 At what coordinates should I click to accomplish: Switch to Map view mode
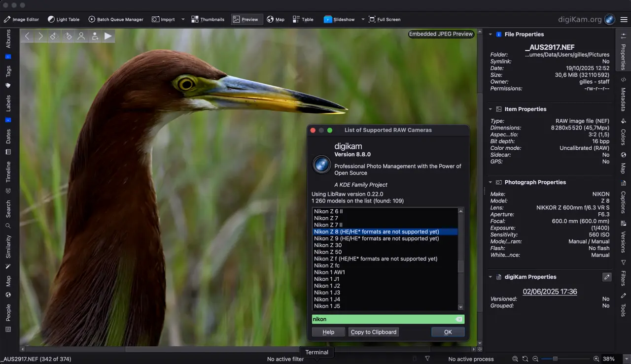tap(276, 20)
